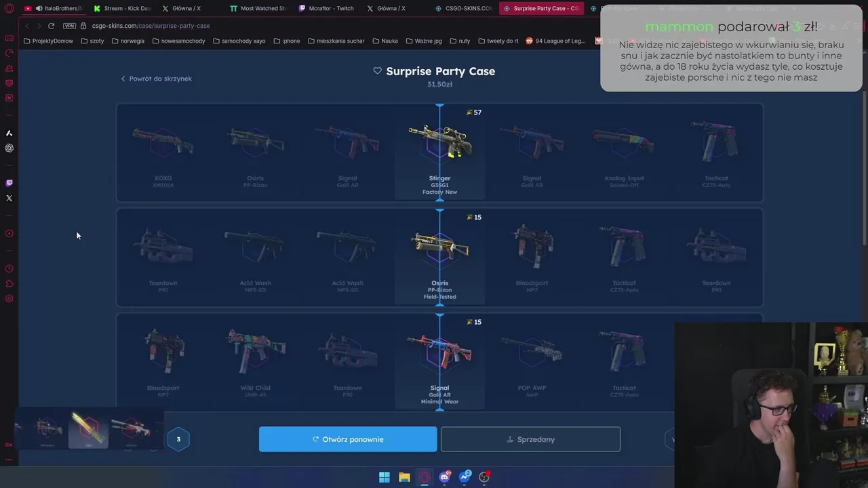Open Discord icon on taskbar
The width and height of the screenshot is (868, 488).
click(445, 477)
